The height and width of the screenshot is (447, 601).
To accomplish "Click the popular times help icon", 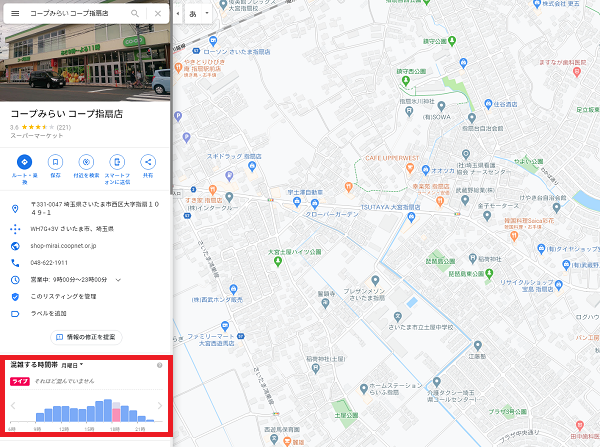I will click(x=159, y=365).
